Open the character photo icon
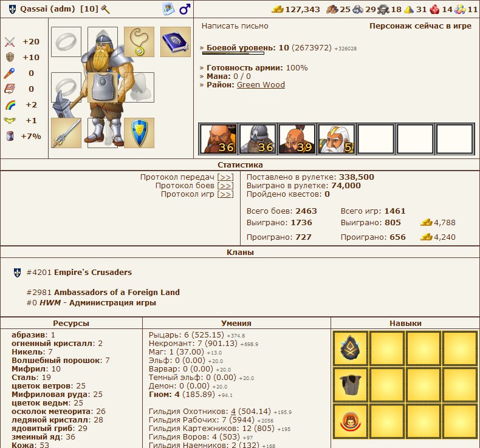Image resolution: width=480 pixels, height=448 pixels. (168, 9)
